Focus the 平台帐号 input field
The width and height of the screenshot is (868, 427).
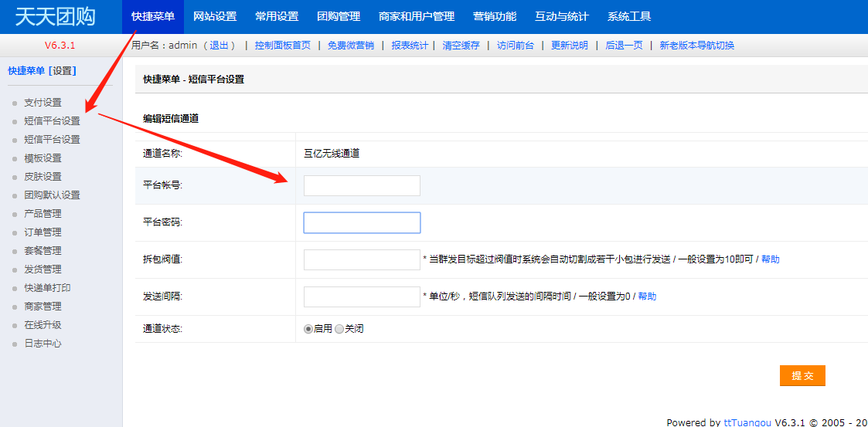pyautogui.click(x=362, y=186)
